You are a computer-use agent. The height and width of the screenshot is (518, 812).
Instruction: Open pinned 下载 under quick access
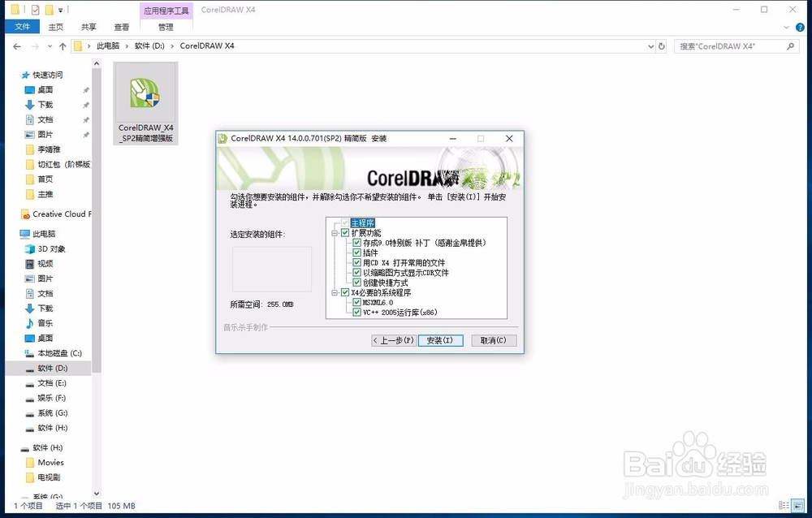point(45,105)
